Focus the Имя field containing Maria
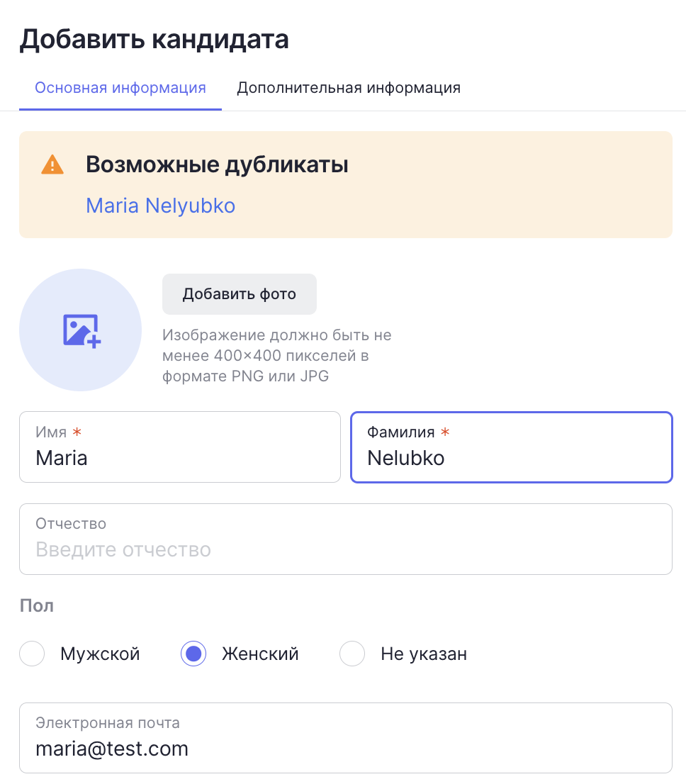This screenshot has height=784, width=686. [x=180, y=447]
